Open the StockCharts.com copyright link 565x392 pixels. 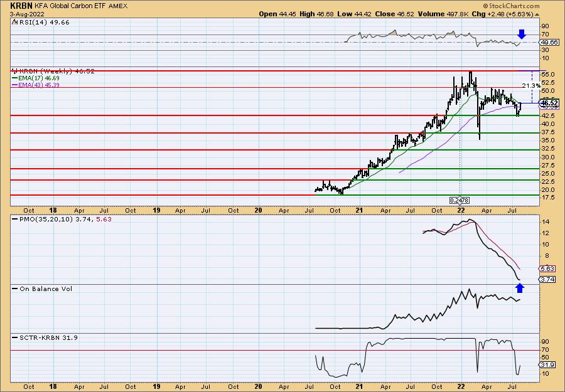[x=511, y=6]
